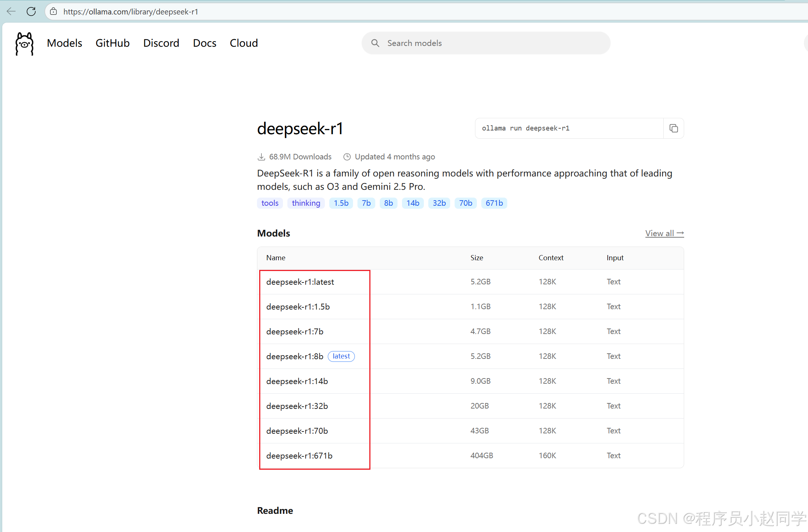Open the Cloud nav item
Image resolution: width=808 pixels, height=532 pixels.
pyautogui.click(x=244, y=43)
